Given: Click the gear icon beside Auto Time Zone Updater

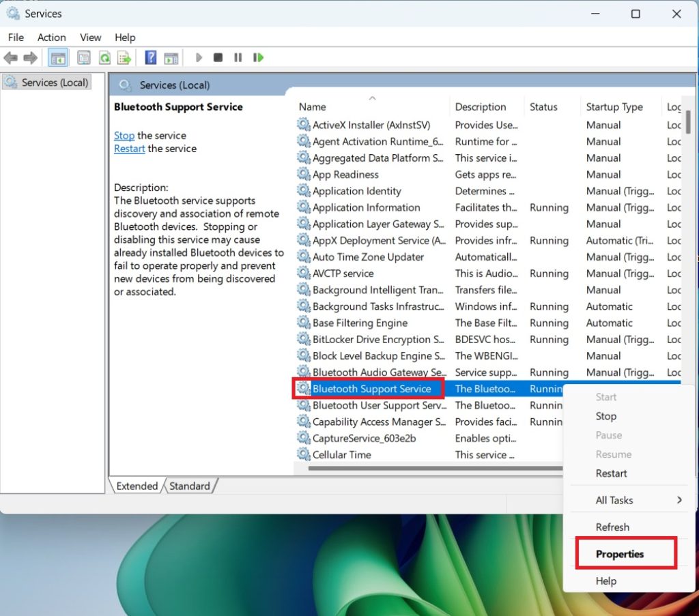Looking at the screenshot, I should point(304,256).
